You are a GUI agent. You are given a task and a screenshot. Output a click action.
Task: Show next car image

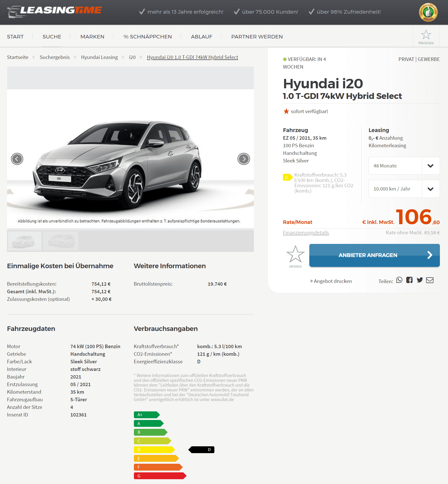pos(244,159)
